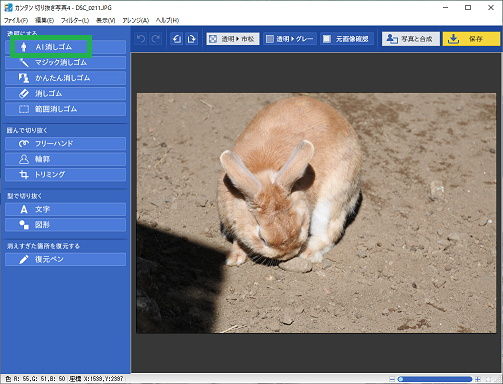Maximize the カンタン切り抜き写真4 window
The width and height of the screenshot is (503, 384).
[468, 8]
